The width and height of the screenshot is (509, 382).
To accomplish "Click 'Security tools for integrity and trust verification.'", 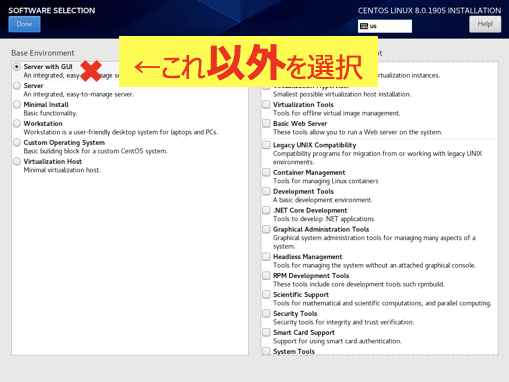I will click(x=343, y=322).
